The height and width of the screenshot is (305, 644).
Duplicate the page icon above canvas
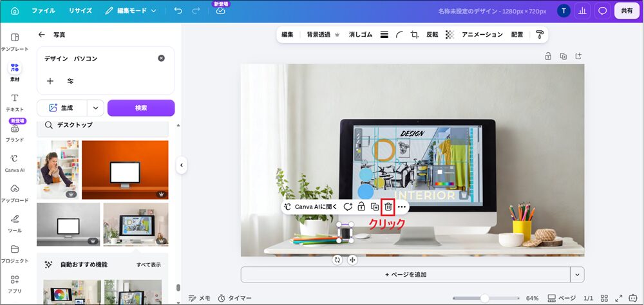pyautogui.click(x=563, y=56)
